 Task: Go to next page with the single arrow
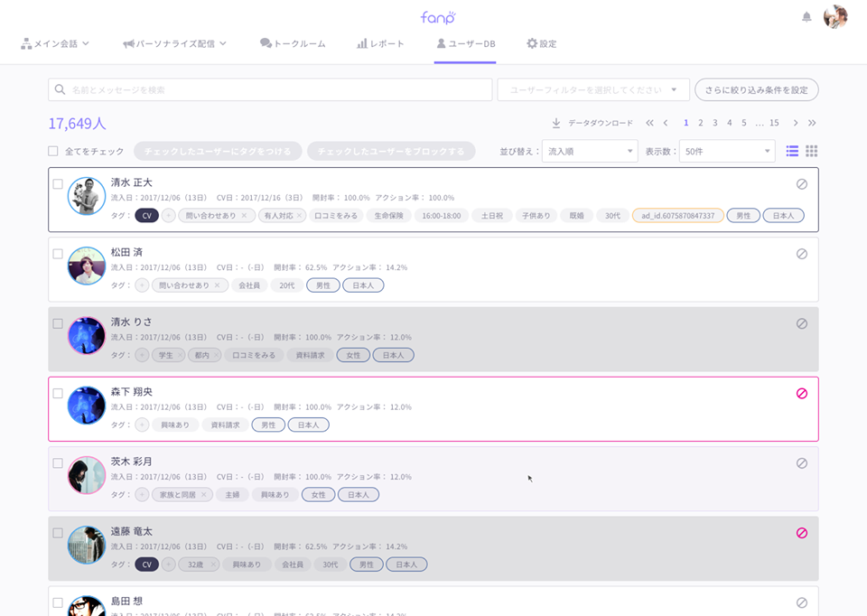tap(795, 123)
